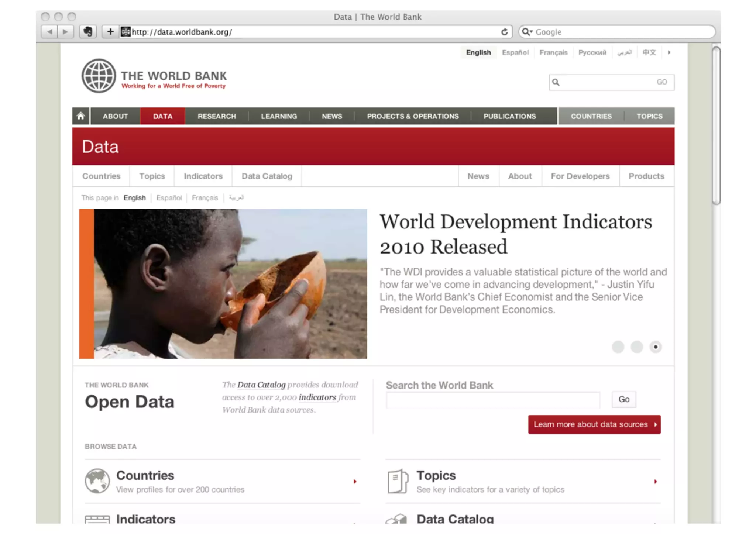Expand the Countries row red arrow
Viewport: 756px width, 534px height.
click(x=355, y=482)
